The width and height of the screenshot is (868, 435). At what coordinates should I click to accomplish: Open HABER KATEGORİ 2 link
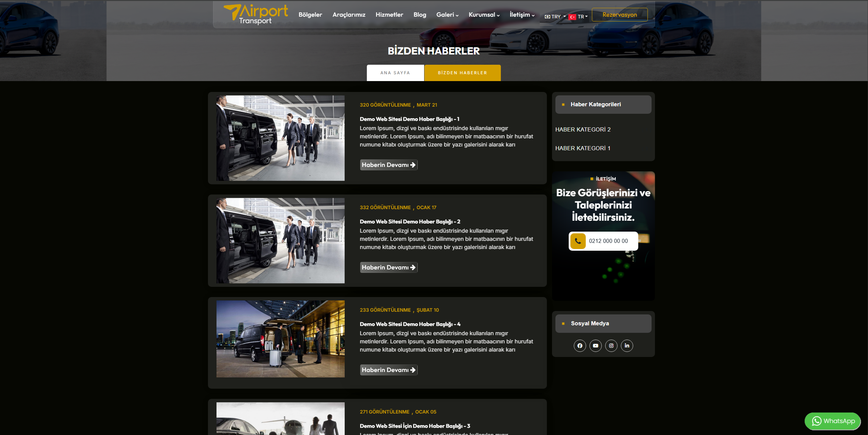[583, 129]
